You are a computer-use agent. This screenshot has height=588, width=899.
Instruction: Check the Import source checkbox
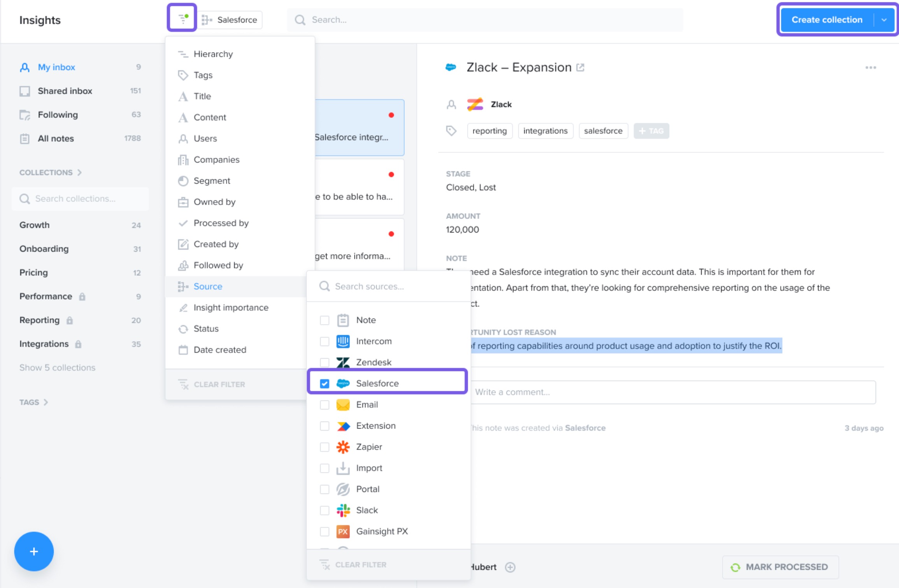pyautogui.click(x=324, y=468)
